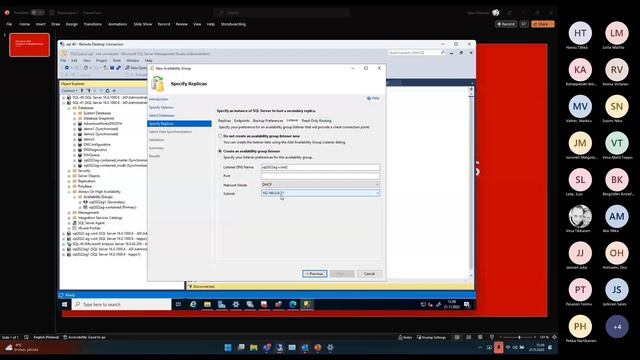This screenshot has height=360, width=640.
Task: Open Help link in New Availability Group wizard
Action: point(373,98)
